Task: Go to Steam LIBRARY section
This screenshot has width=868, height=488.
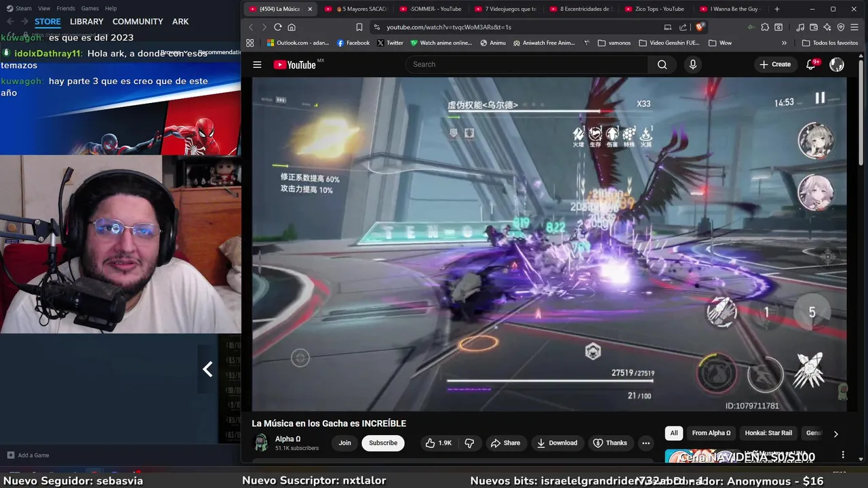Action: pos(87,22)
